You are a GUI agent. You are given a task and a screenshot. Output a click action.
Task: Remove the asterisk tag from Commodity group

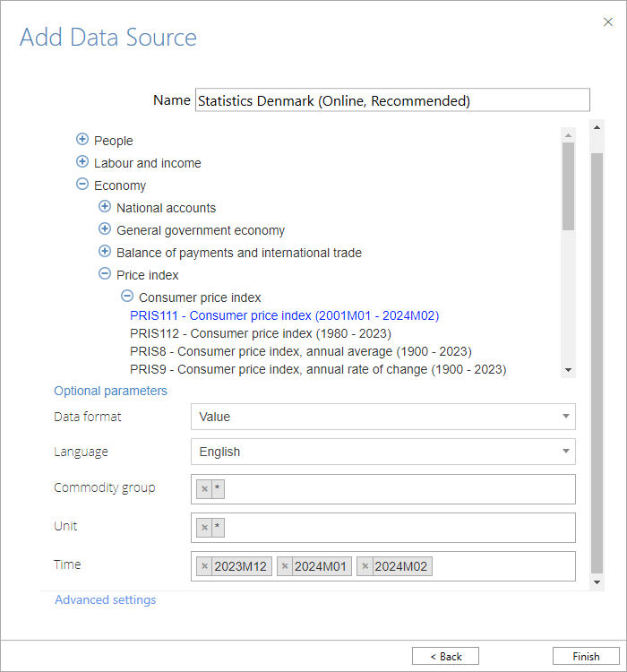tap(204, 489)
